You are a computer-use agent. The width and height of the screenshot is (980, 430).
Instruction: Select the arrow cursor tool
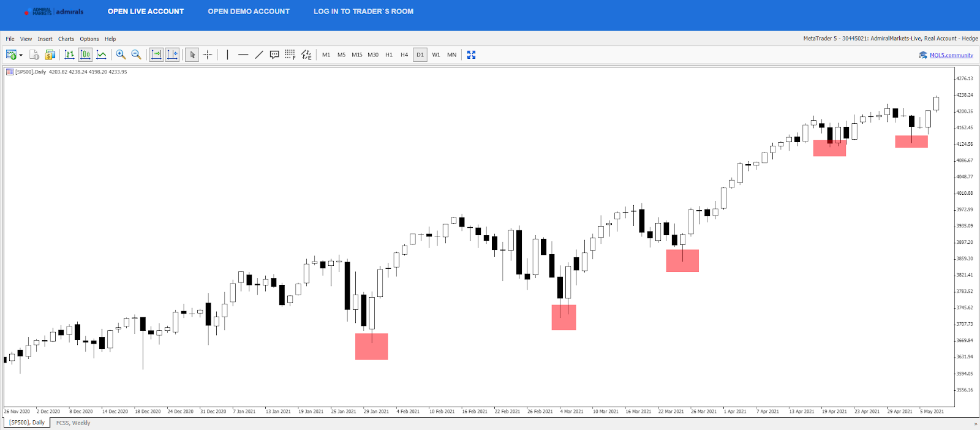192,55
